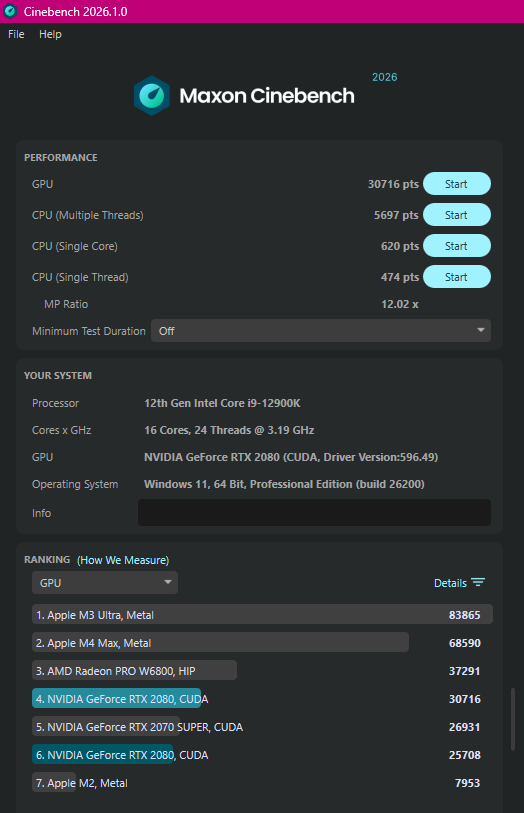Image resolution: width=524 pixels, height=813 pixels.
Task: Click the ranking score 68590
Action: pyautogui.click(x=464, y=643)
